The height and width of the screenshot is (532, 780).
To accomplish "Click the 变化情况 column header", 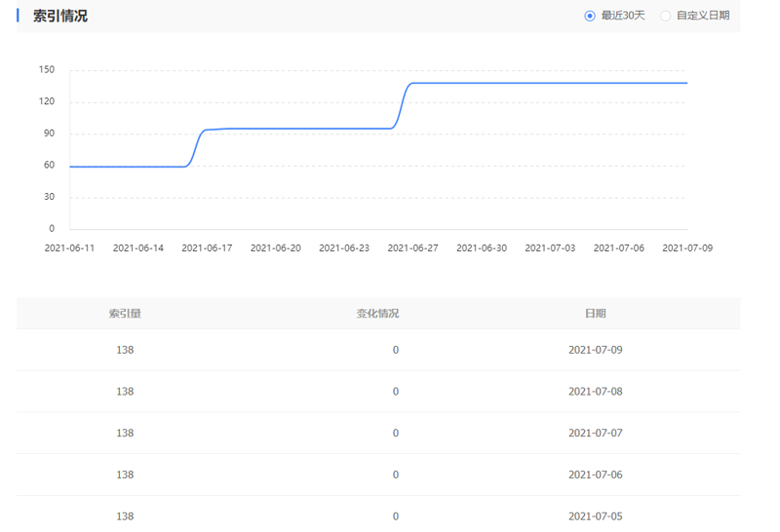I will (x=377, y=313).
